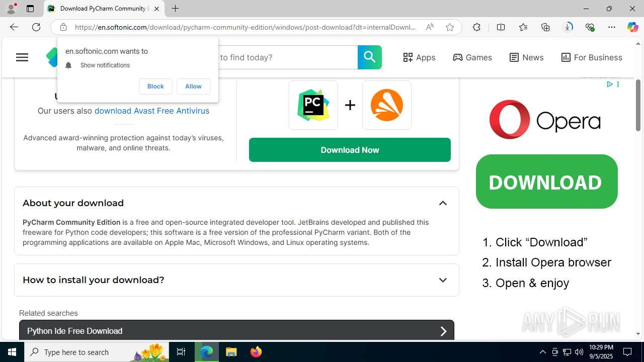Screen dimensions: 644x362
Task: Open Collections icon
Action: coord(545,27)
